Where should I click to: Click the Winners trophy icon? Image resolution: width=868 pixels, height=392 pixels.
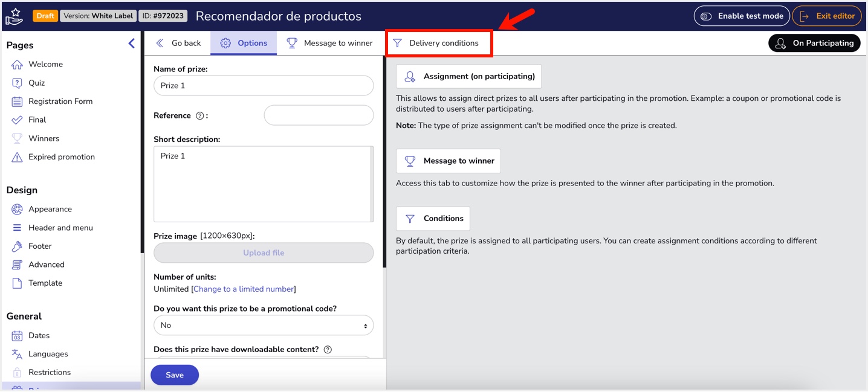[18, 138]
